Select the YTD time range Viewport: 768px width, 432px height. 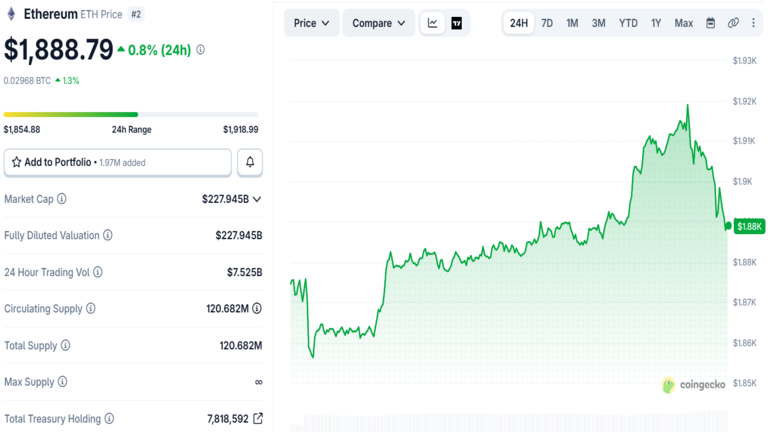point(628,23)
